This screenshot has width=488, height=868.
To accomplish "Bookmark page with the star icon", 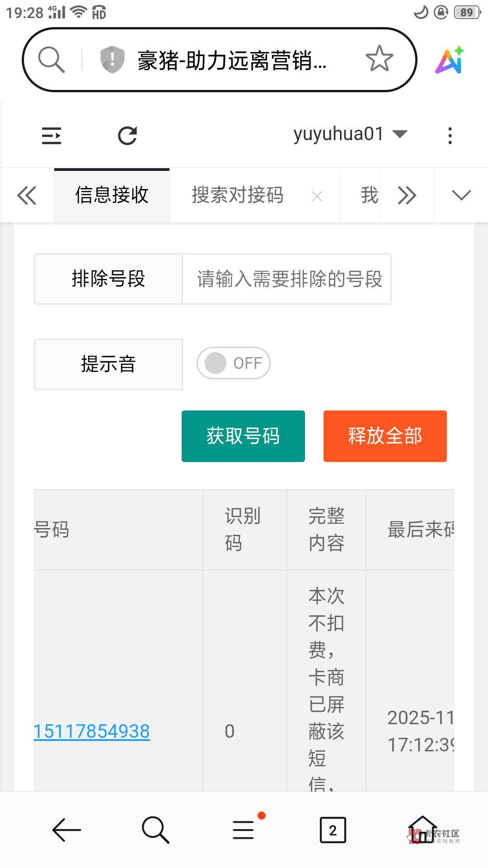I will [x=379, y=59].
